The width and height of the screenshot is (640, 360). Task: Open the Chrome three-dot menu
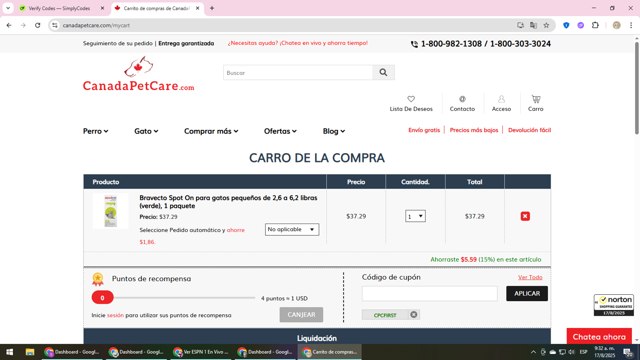tap(631, 25)
